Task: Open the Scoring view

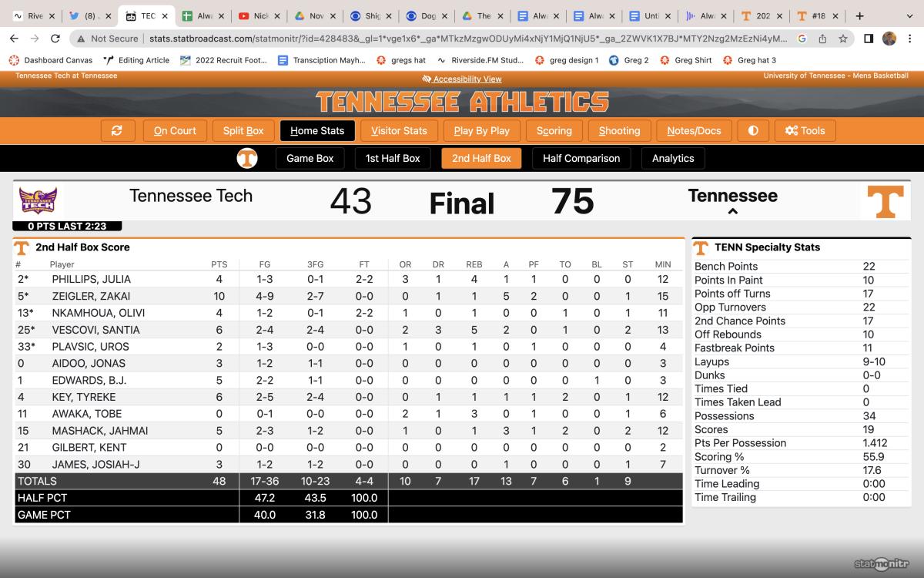Action: pos(554,130)
